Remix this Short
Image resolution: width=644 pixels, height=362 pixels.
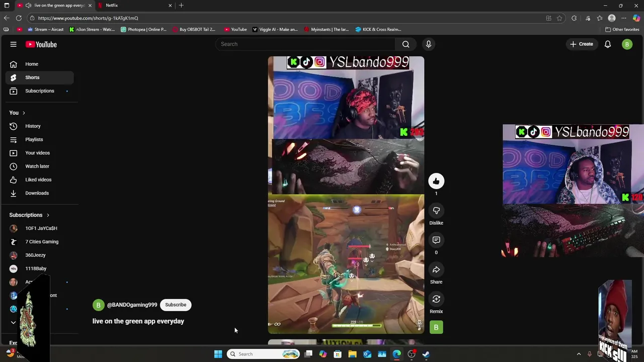[436, 299]
